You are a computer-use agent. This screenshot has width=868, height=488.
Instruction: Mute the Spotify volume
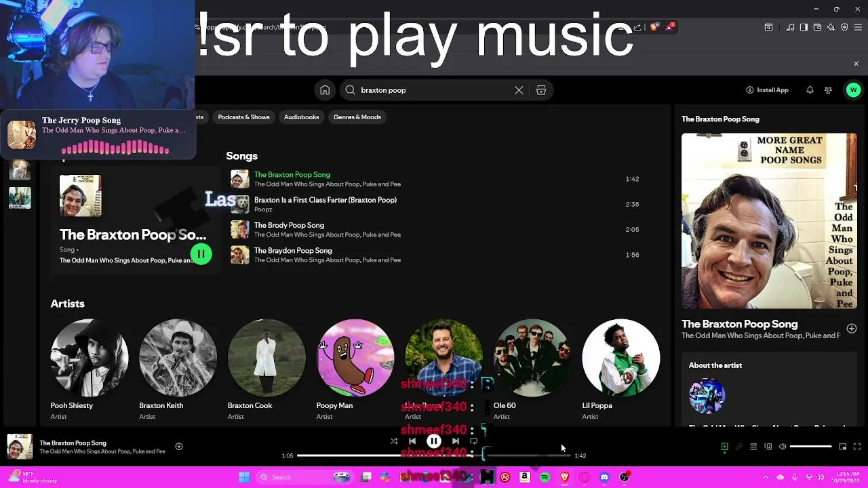(x=783, y=447)
